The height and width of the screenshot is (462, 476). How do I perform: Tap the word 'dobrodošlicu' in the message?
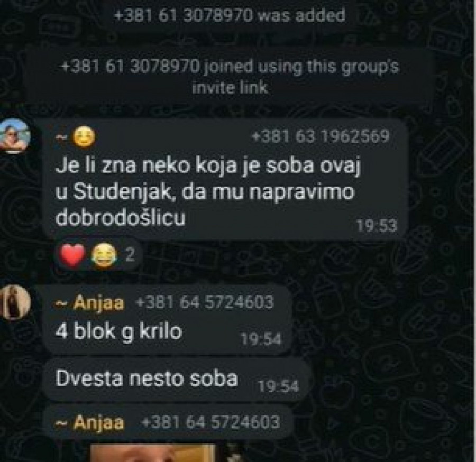tap(121, 217)
